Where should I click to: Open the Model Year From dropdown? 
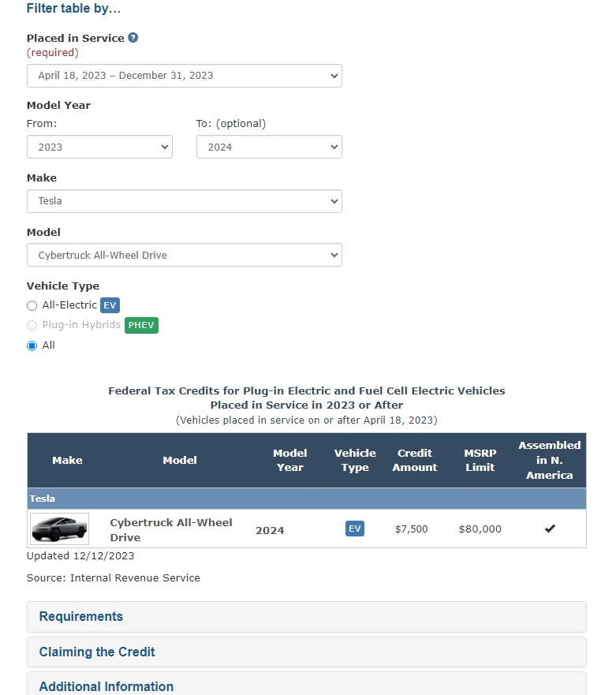click(x=99, y=147)
